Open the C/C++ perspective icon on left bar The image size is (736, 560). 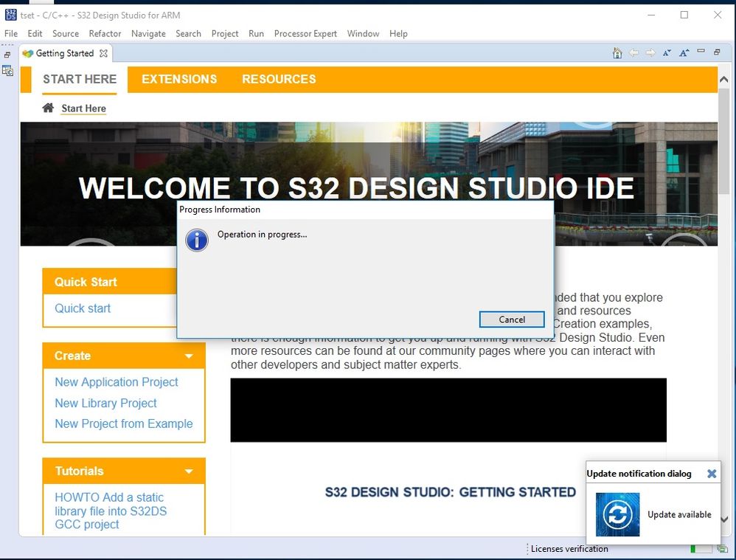point(7,71)
